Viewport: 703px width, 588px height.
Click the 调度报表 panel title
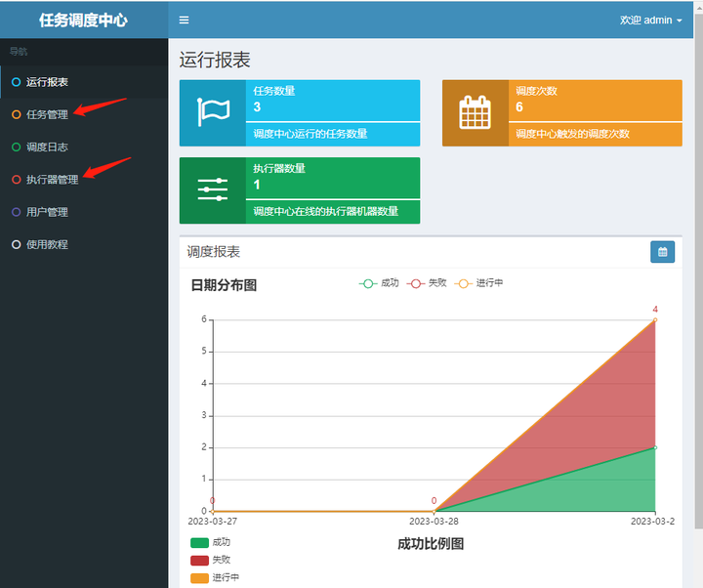click(214, 252)
